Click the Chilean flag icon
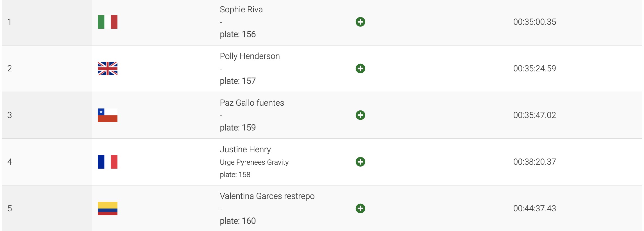This screenshot has width=644, height=231. 107,115
